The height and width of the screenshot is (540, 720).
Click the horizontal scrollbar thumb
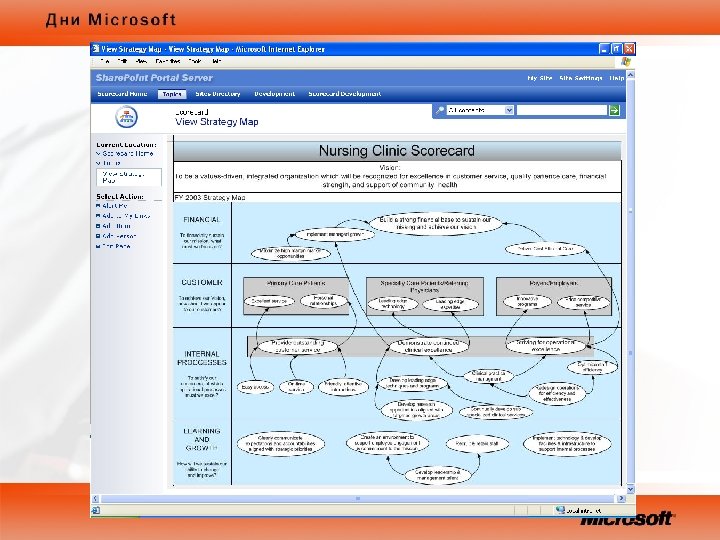pyautogui.click(x=358, y=498)
